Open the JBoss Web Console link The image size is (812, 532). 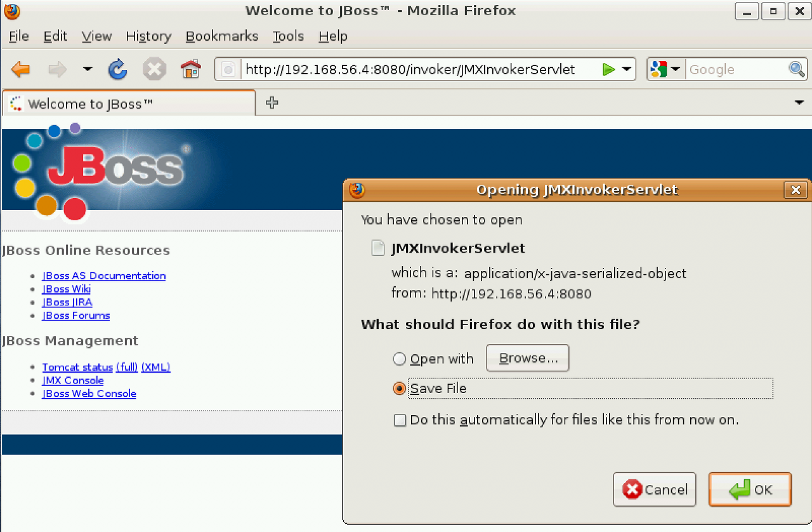tap(89, 394)
